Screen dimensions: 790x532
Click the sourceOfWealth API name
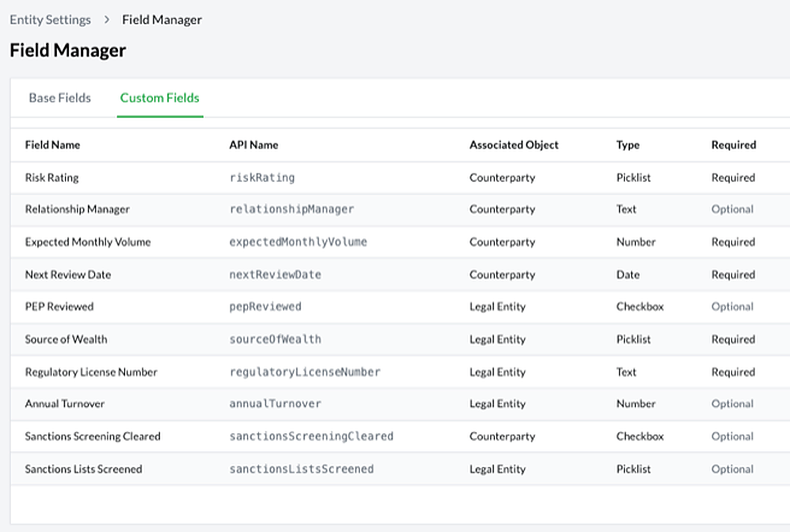275,339
